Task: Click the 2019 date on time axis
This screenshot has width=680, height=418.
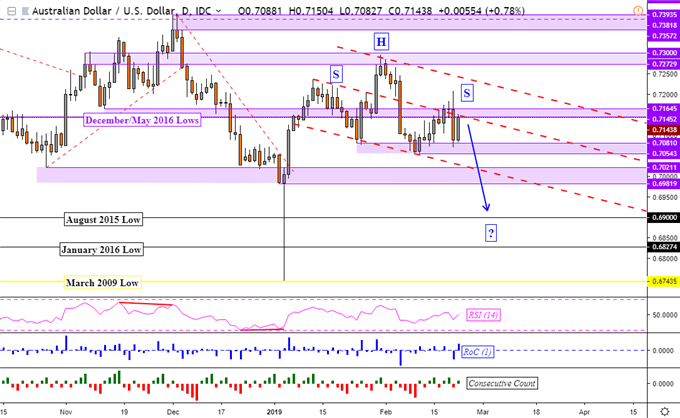Action: (274, 411)
